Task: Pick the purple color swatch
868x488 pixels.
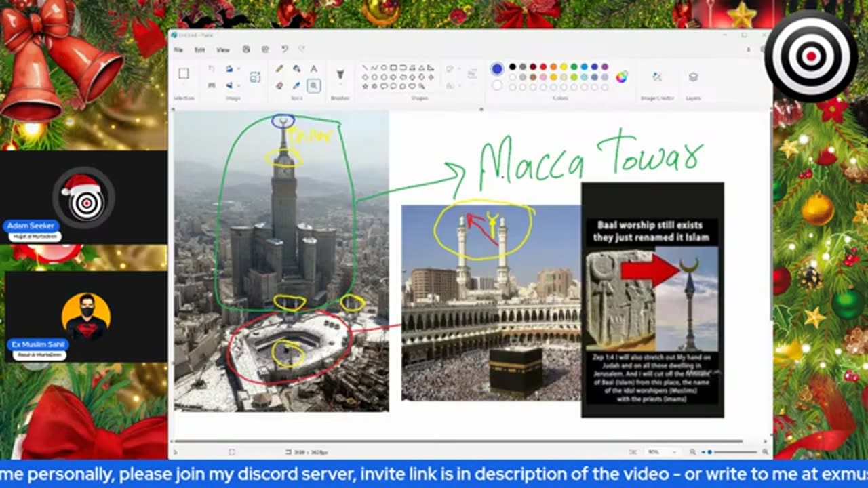Action: click(x=604, y=67)
